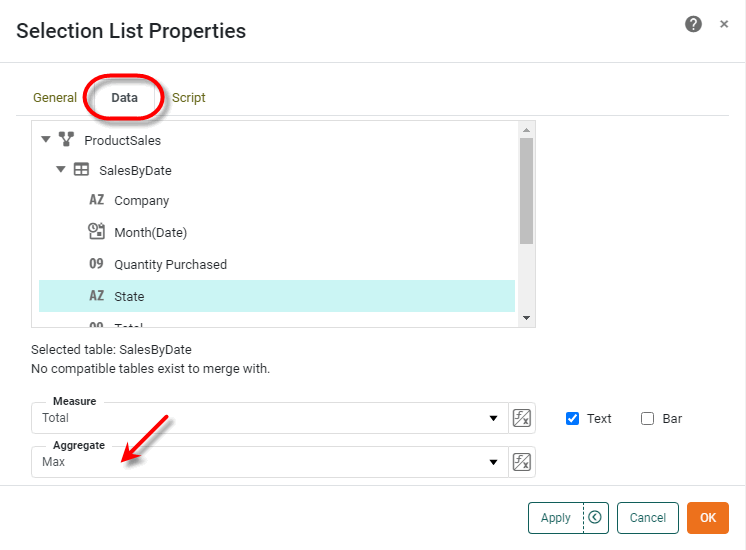Open the help question mark icon
The image size is (746, 550).
[693, 24]
